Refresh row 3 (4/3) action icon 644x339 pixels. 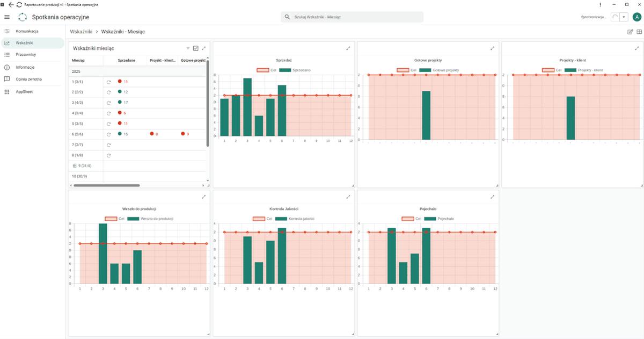[109, 103]
